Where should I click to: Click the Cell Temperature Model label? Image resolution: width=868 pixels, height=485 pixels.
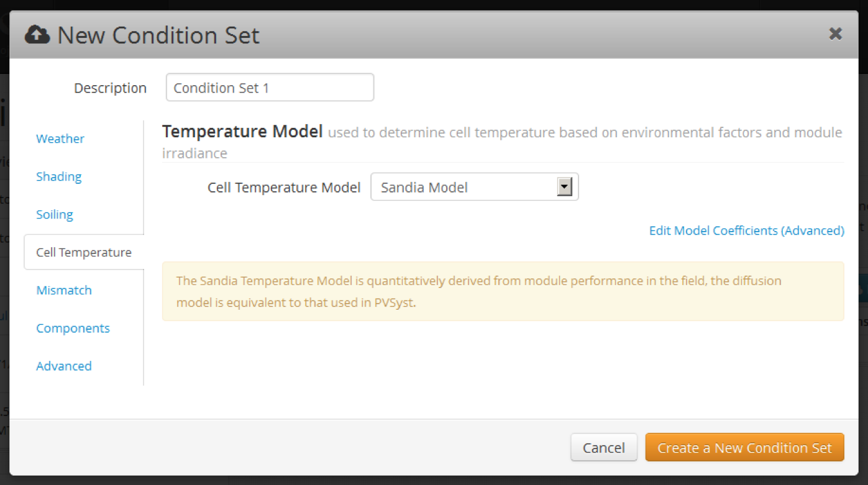[x=284, y=188]
